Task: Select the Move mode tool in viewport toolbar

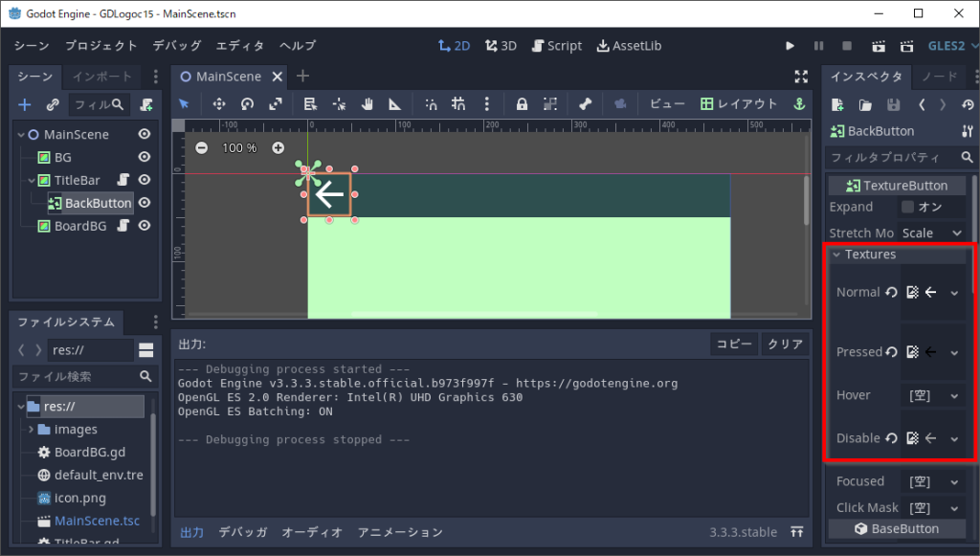Action: point(218,104)
